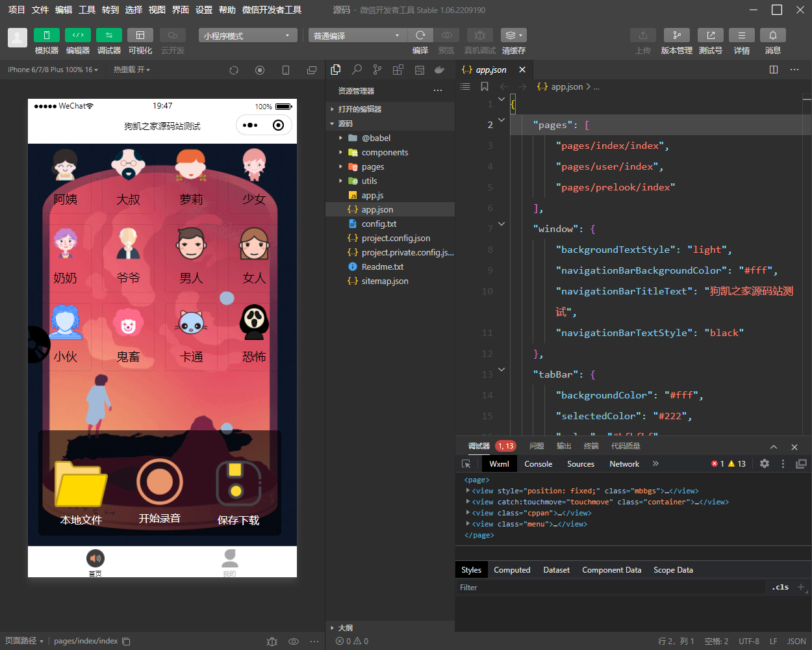Open the search icon in sidebar
Viewport: 812px width, 650px height.
(x=357, y=70)
